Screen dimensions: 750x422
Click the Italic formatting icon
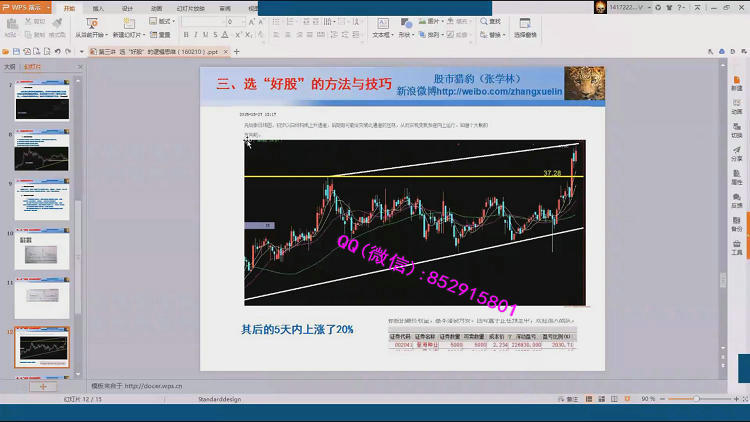[x=197, y=34]
